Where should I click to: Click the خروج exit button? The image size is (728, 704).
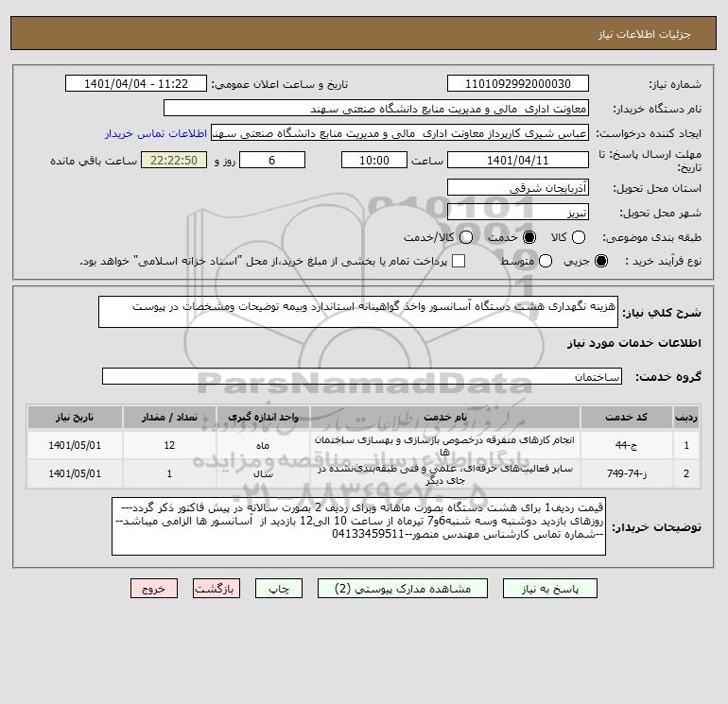click(x=154, y=589)
